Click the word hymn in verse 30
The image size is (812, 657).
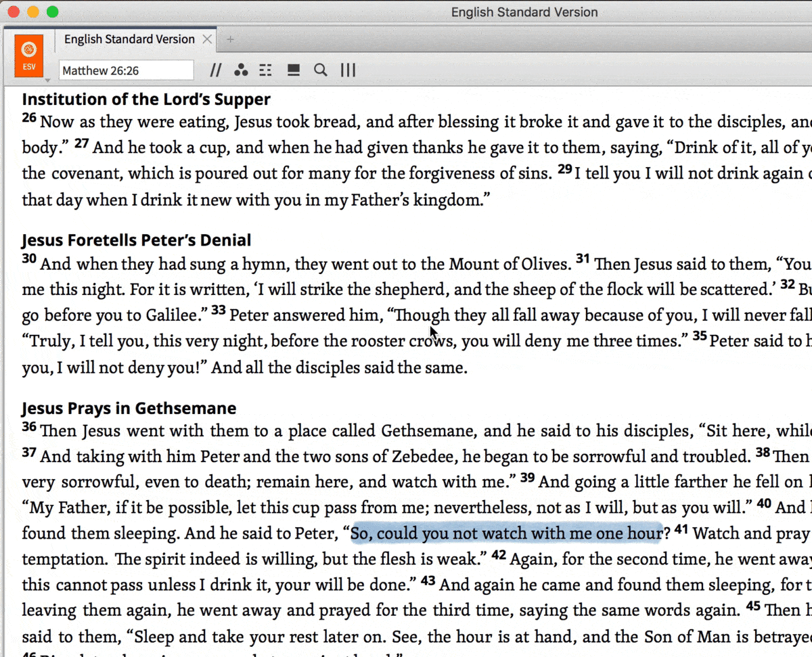coord(268,264)
